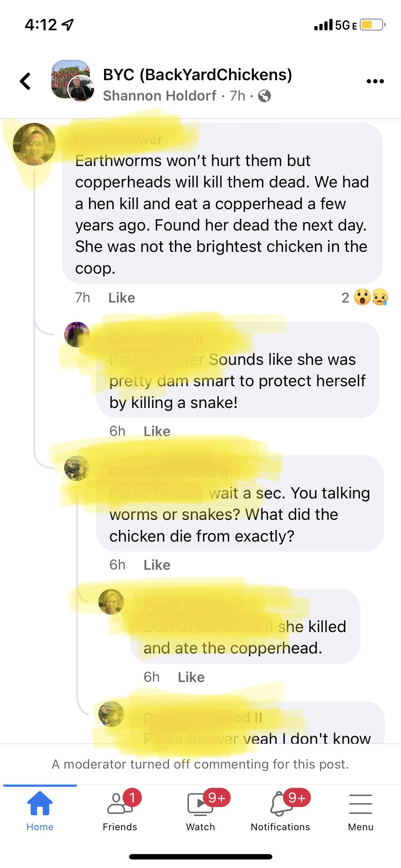401x868 pixels.
Task: Like Crystal Brown's reply
Action: click(157, 431)
